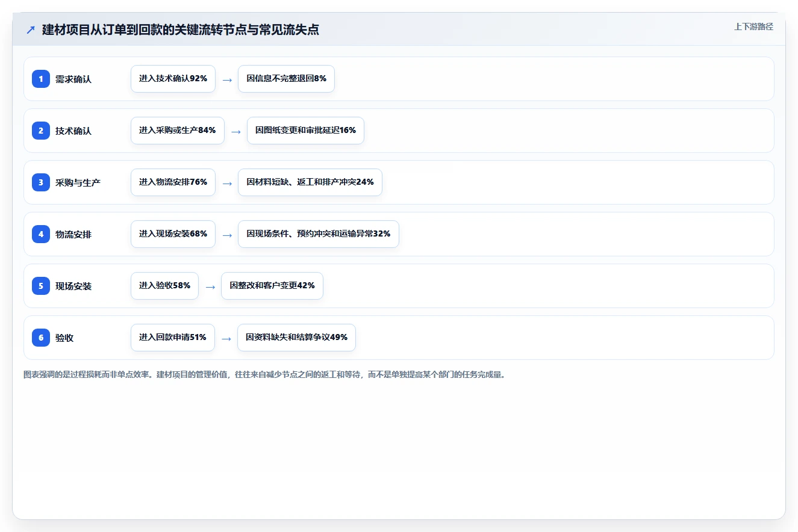Click the 物流安排 stage label
The width and height of the screenshot is (798, 532).
pos(73,234)
